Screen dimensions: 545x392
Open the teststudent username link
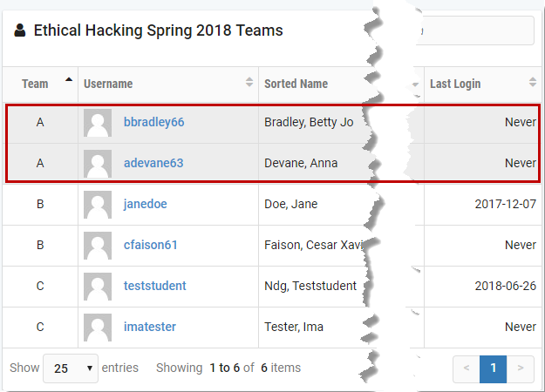coord(154,287)
